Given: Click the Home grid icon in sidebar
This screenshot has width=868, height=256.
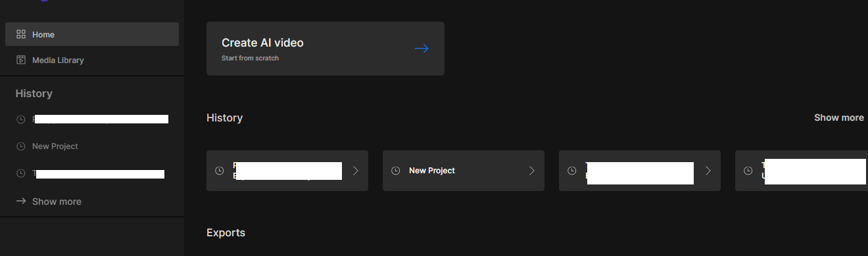Looking at the screenshot, I should pos(21,34).
